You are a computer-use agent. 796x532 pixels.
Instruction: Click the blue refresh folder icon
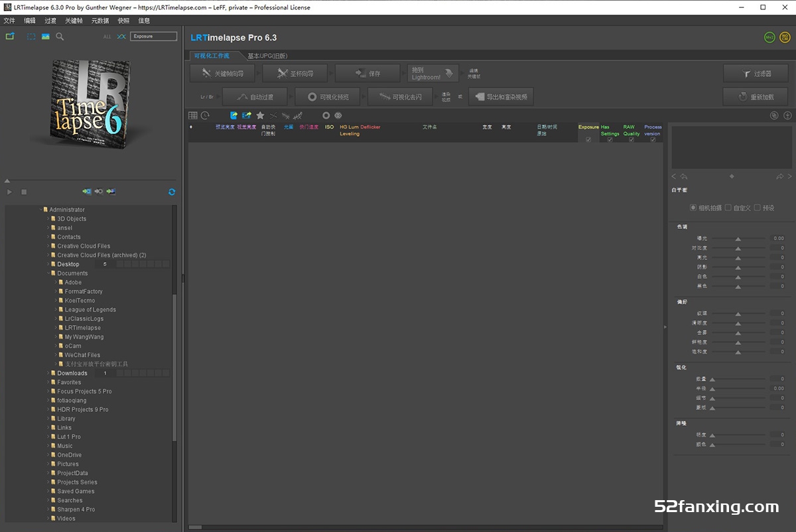pyautogui.click(x=172, y=192)
